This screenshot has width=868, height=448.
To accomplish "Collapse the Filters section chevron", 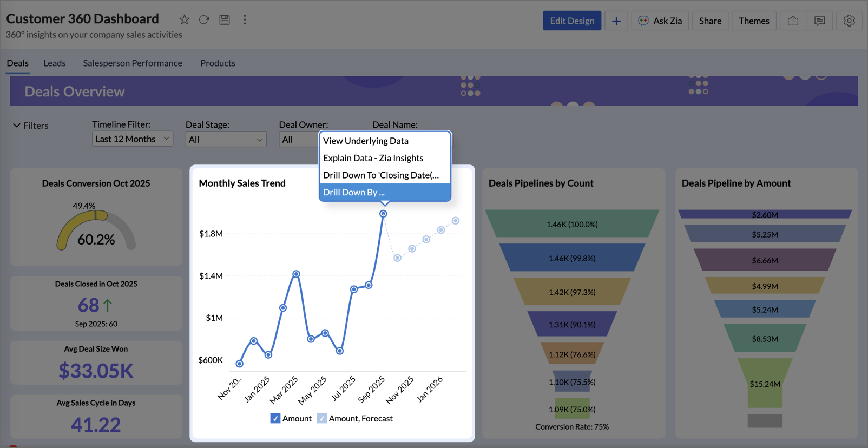I will [x=17, y=126].
